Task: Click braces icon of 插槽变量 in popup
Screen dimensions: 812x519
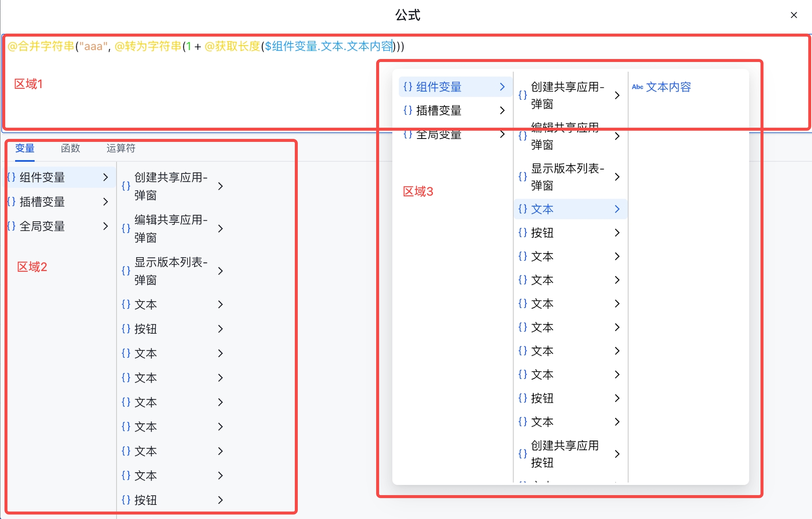Action: click(408, 110)
